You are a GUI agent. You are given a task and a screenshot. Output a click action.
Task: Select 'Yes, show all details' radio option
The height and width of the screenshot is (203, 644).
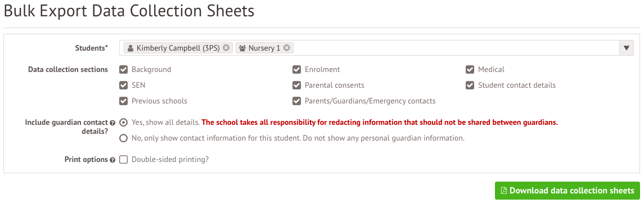[x=123, y=123]
